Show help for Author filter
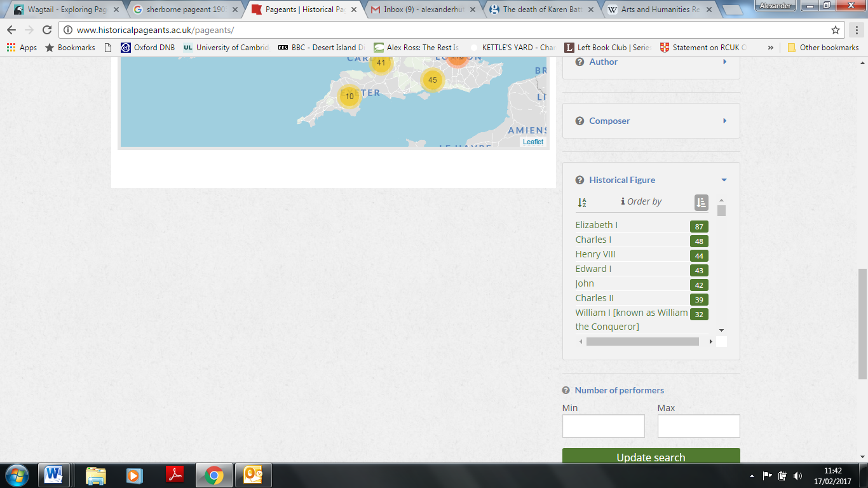868x488 pixels. (580, 62)
